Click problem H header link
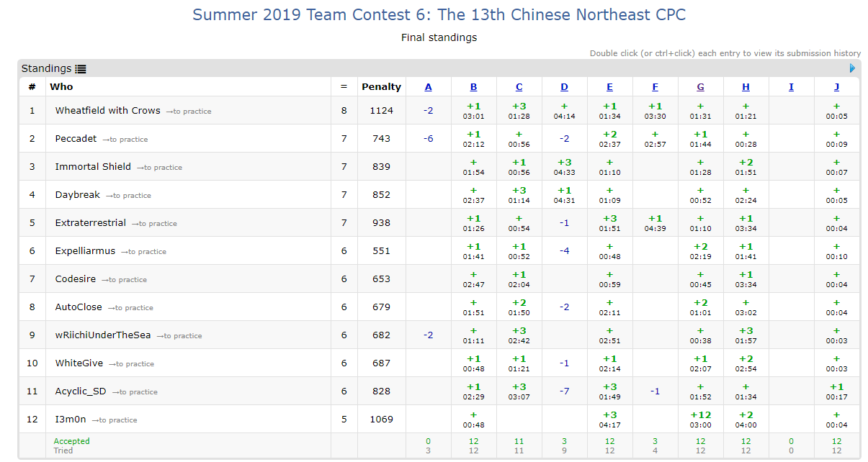 [x=746, y=87]
